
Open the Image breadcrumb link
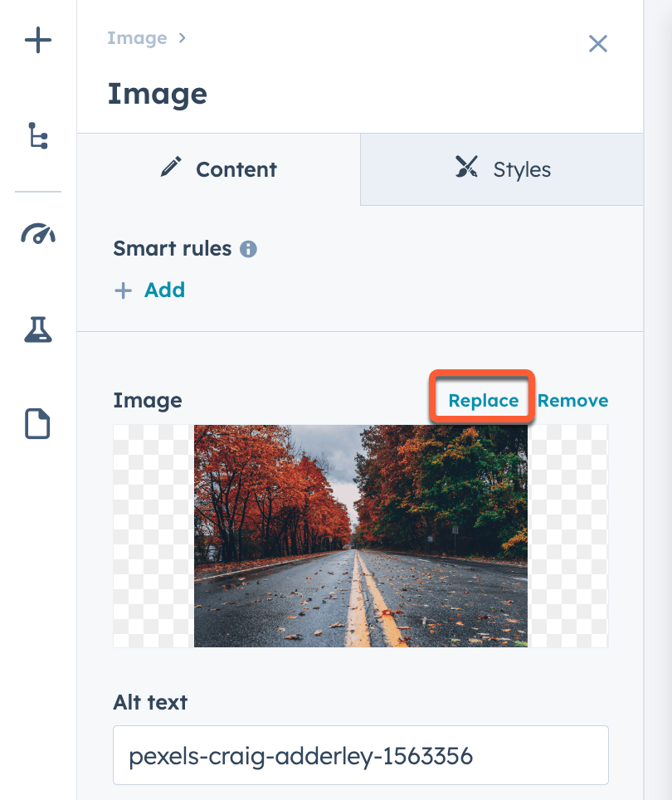(137, 38)
